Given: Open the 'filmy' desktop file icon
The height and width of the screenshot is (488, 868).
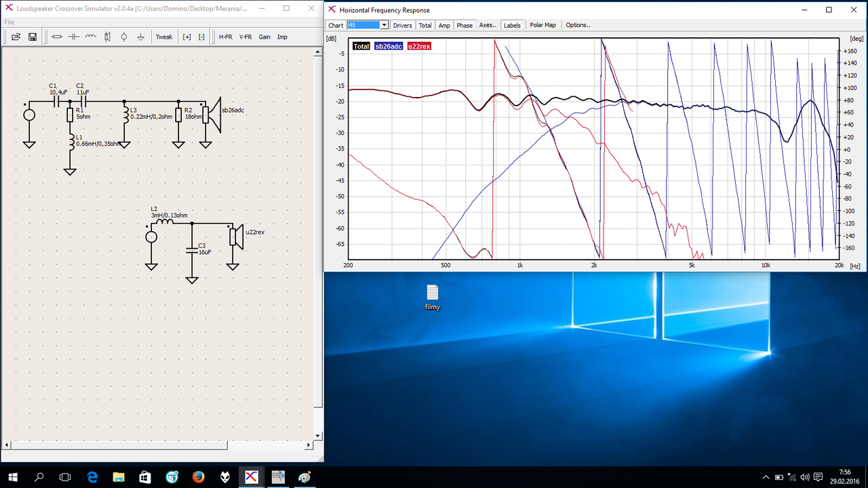Looking at the screenshot, I should click(433, 297).
